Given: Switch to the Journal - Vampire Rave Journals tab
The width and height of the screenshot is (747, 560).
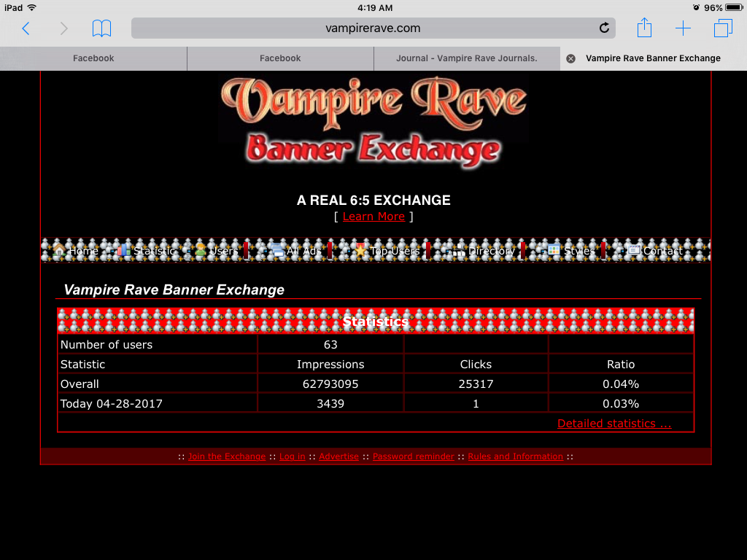Looking at the screenshot, I should [467, 58].
